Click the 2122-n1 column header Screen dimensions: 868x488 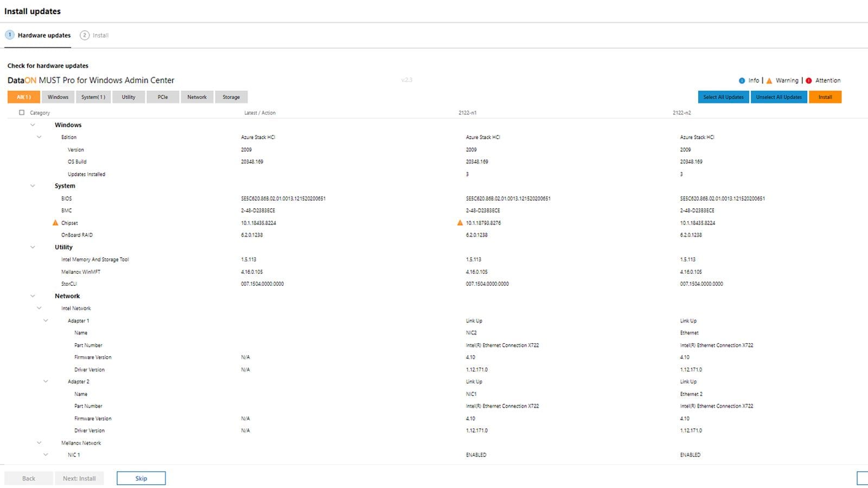[468, 113]
